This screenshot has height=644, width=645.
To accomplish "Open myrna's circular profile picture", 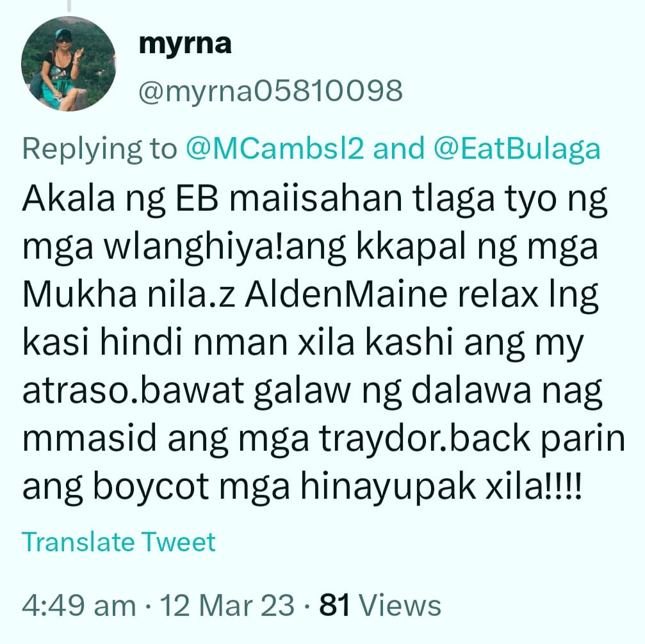I will click(x=69, y=64).
